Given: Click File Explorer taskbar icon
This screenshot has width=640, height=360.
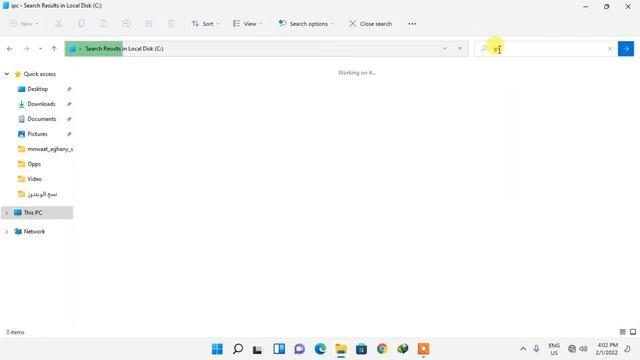Looking at the screenshot, I should (x=341, y=349).
